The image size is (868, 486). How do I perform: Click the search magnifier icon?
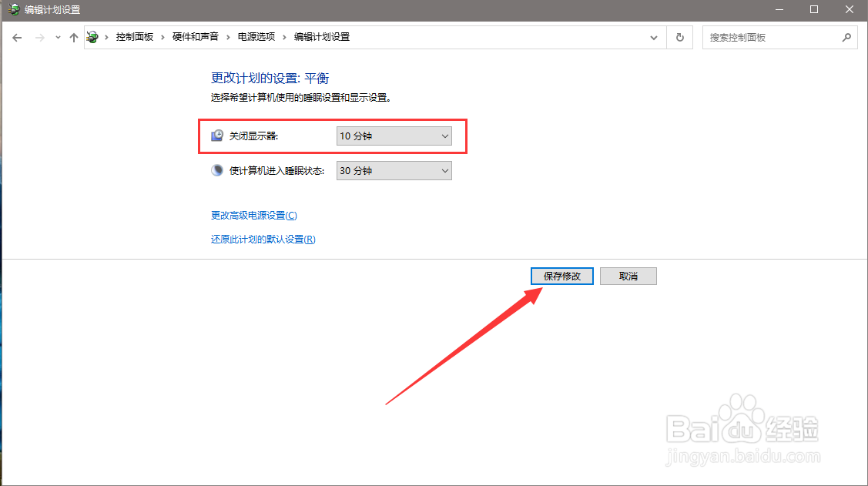pos(846,38)
